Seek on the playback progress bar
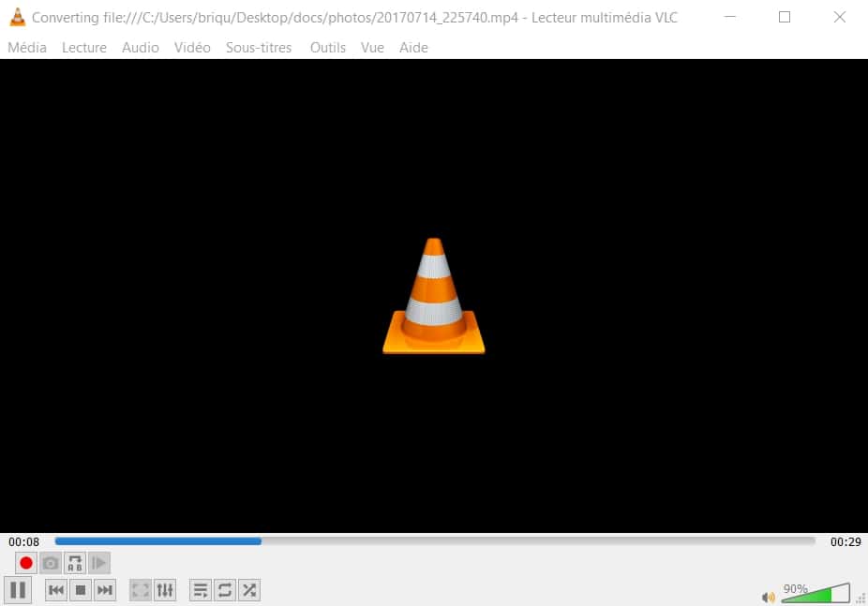868x606 pixels. pyautogui.click(x=435, y=541)
